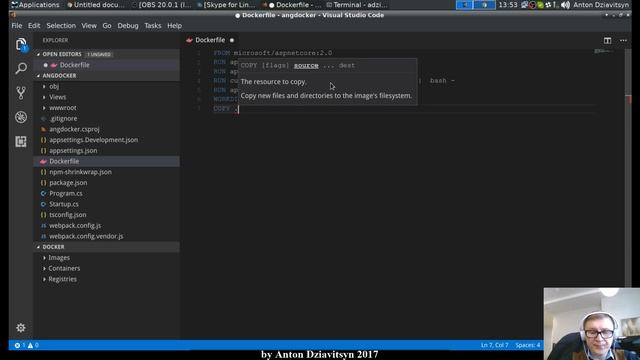Viewport: 640px width, 360px height.
Task: Click Ln 7, Col 7 status indicator
Action: pyautogui.click(x=494, y=345)
